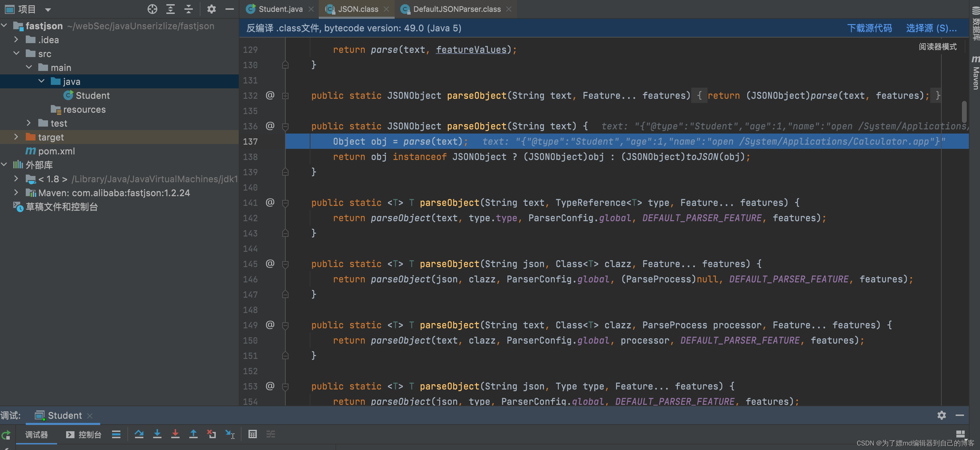Collapse the java source folder
980x450 pixels.
point(41,81)
